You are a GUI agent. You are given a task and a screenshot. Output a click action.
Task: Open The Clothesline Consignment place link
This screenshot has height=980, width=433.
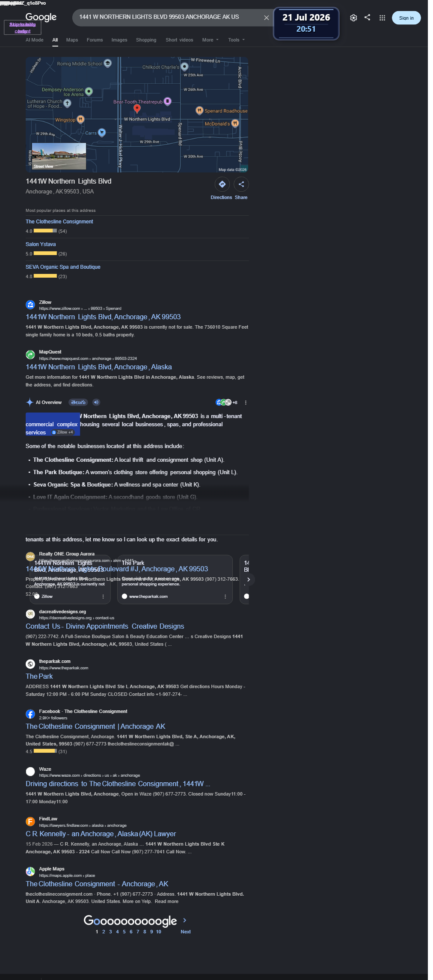[x=59, y=222]
